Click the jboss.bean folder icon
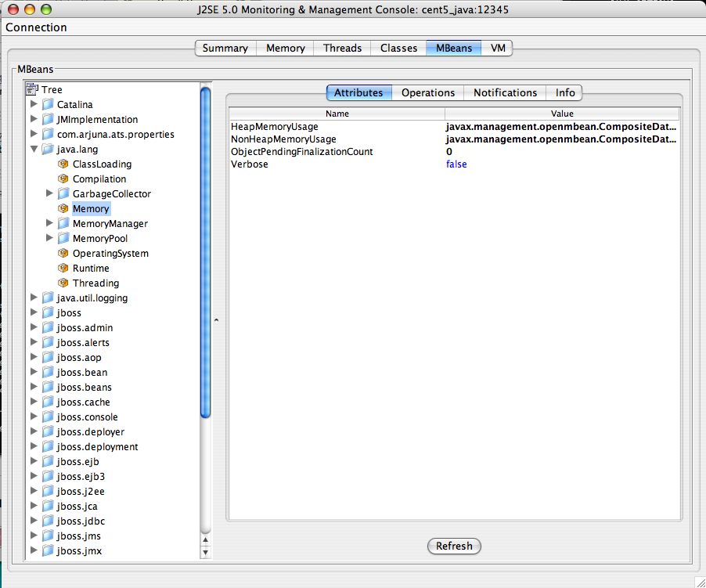 click(x=48, y=372)
